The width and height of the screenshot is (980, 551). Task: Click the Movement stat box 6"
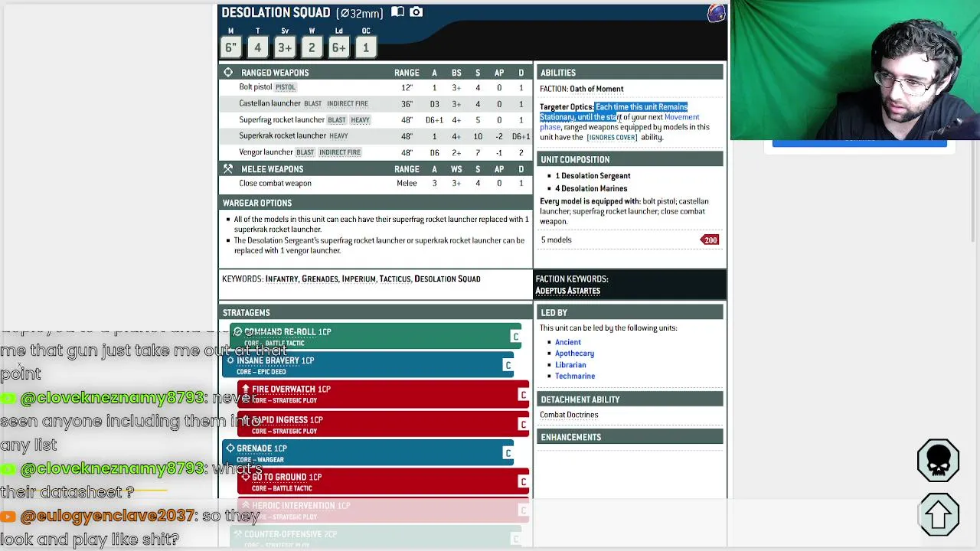(x=230, y=47)
